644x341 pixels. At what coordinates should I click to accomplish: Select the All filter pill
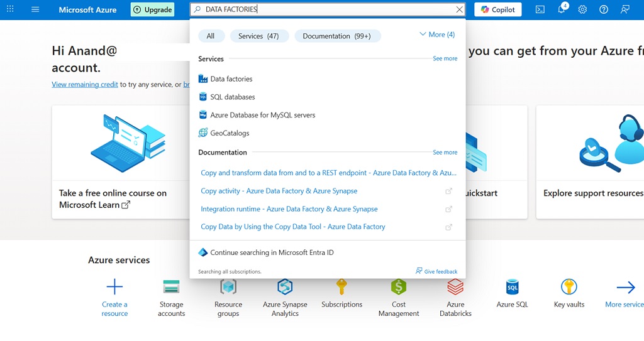(x=211, y=36)
